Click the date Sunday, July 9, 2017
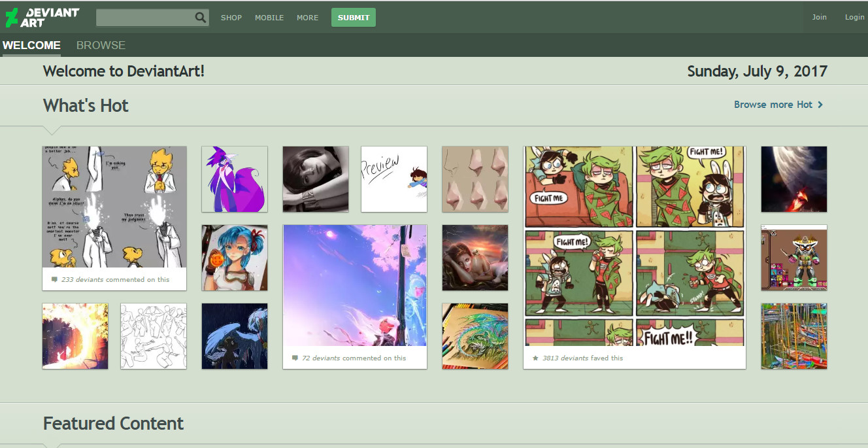Image resolution: width=868 pixels, height=448 pixels. point(758,71)
